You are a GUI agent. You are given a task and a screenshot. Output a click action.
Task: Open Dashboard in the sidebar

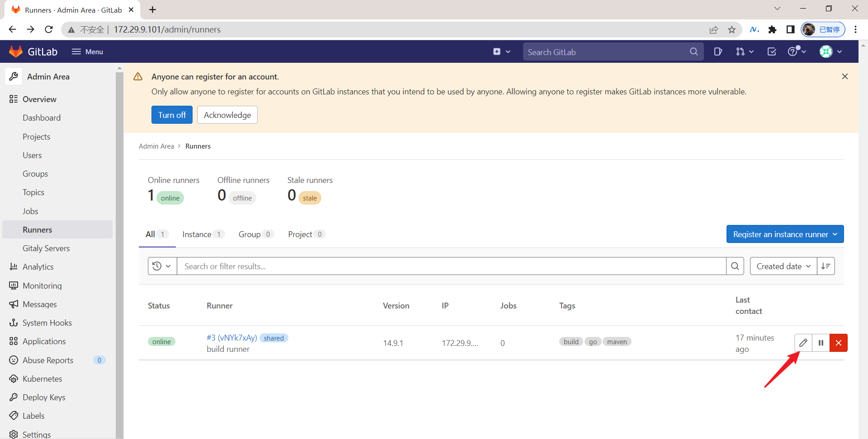42,118
